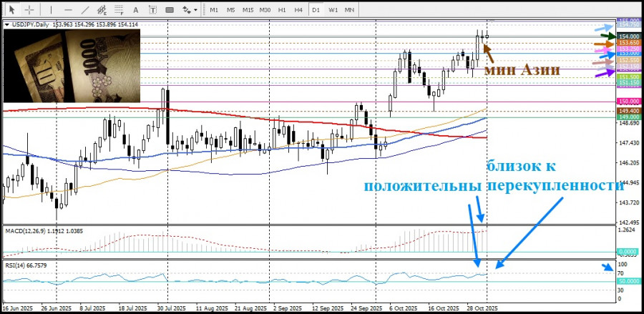Activate the Crosshair tool
The image size is (644, 314).
point(30,9)
